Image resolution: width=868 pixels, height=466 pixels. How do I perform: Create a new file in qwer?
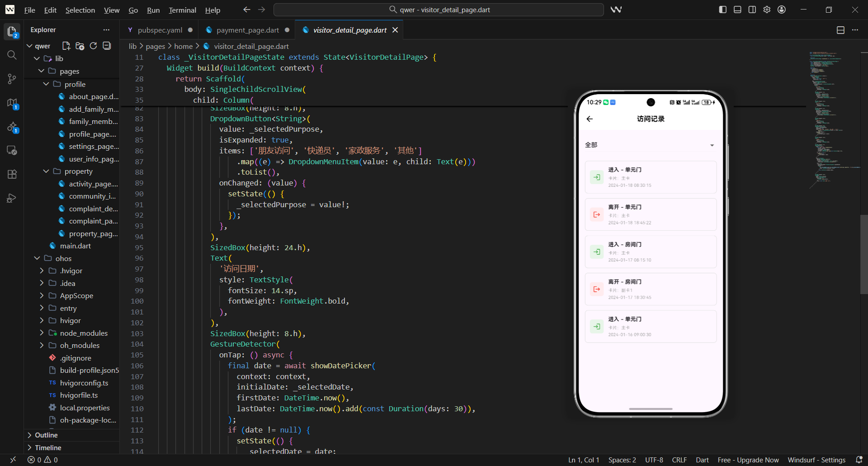coord(66,46)
